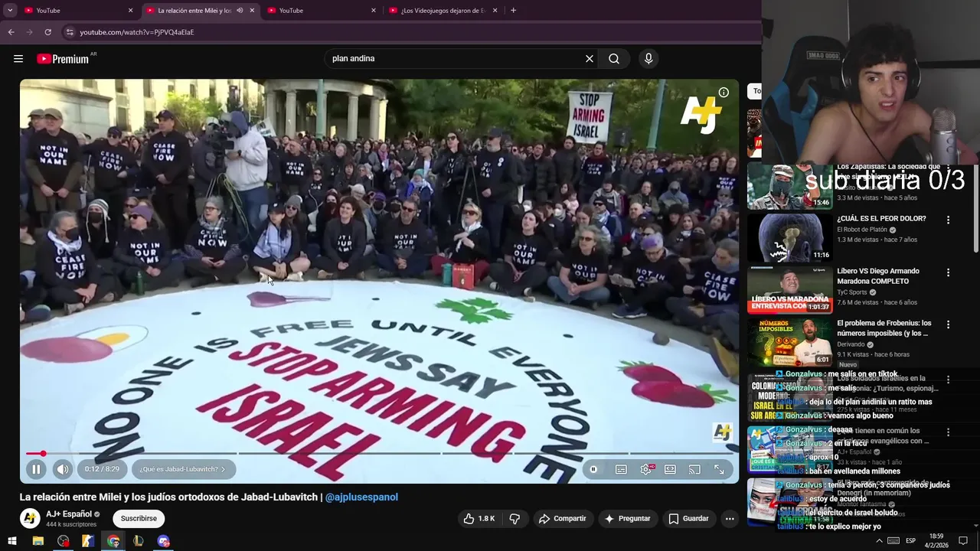View site information icon in address bar
The width and height of the screenshot is (980, 551).
pos(70,32)
